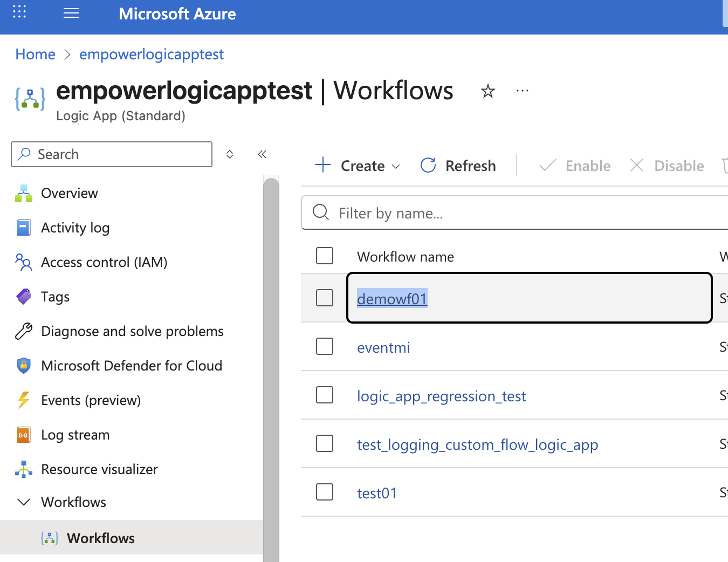Open the hamburger portal menu
Viewport: 728px width, 562px height.
pyautogui.click(x=71, y=13)
